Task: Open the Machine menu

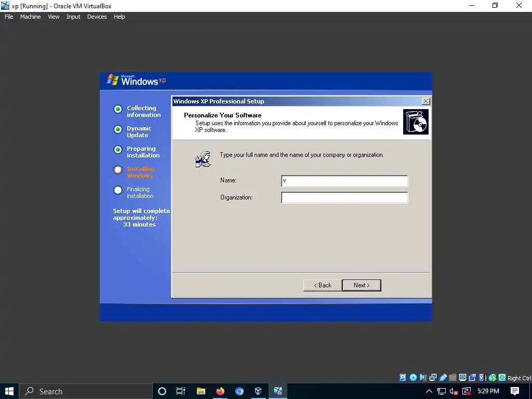Action: pos(30,17)
